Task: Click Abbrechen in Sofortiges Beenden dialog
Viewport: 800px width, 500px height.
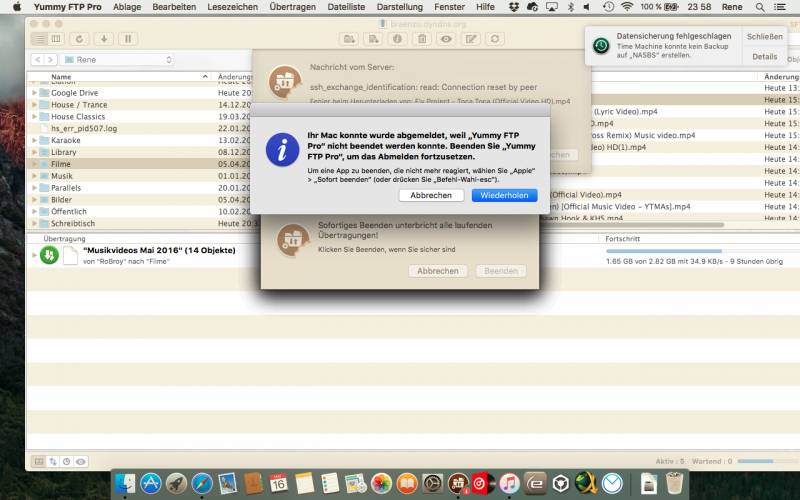Action: coord(438,271)
